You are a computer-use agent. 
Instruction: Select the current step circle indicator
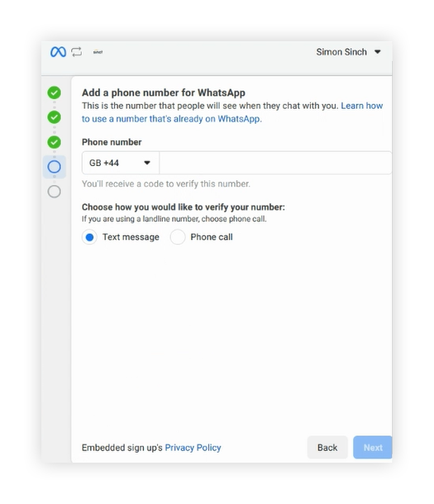coord(54,167)
